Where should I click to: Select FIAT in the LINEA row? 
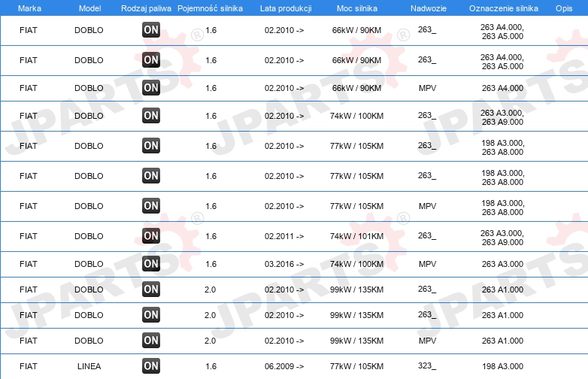point(29,366)
